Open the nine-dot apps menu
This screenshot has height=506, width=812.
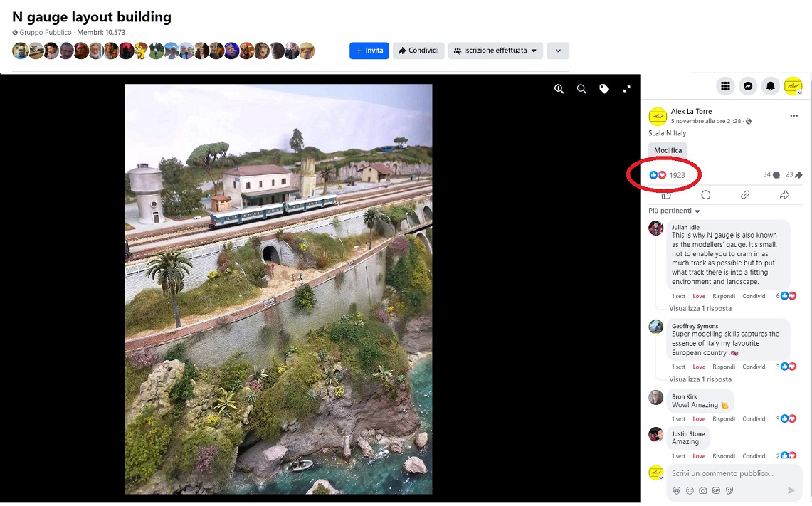[725, 86]
